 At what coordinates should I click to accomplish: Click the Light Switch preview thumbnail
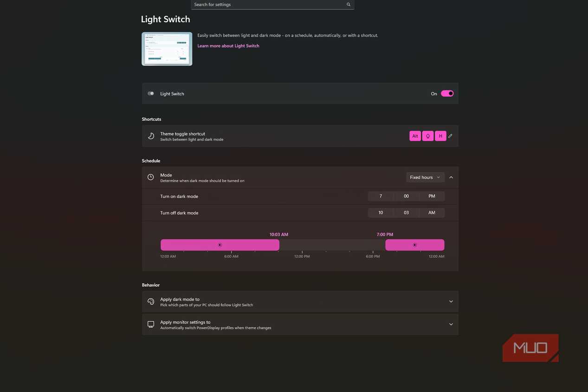[x=167, y=49]
